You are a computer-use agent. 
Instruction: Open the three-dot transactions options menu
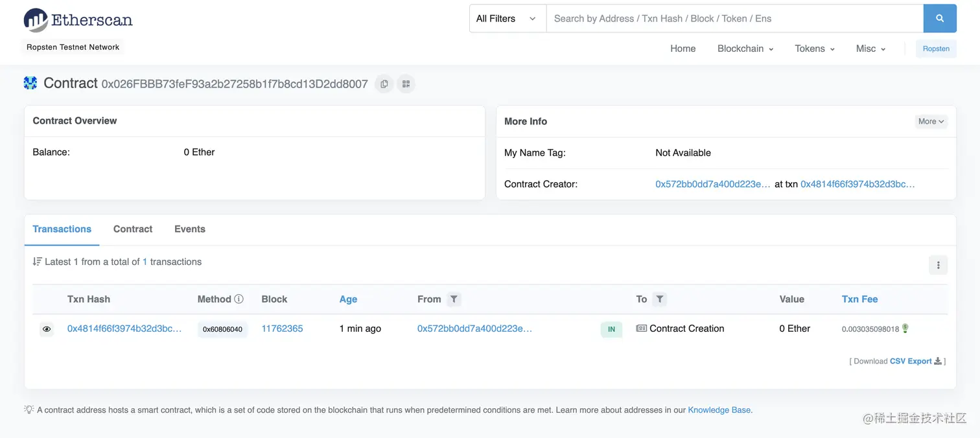coord(938,265)
